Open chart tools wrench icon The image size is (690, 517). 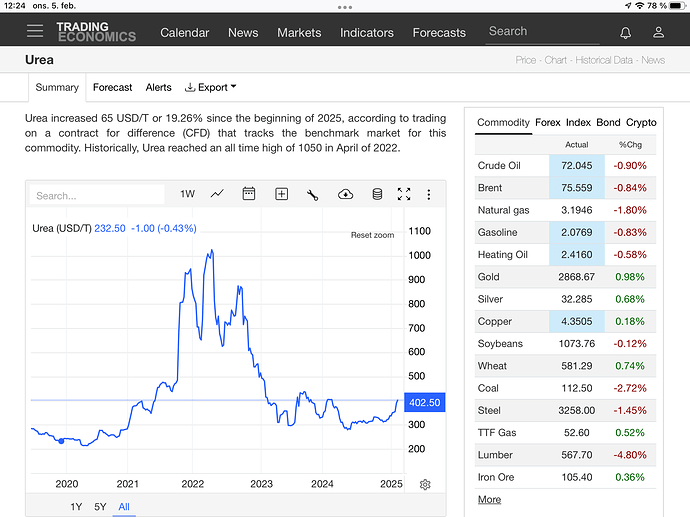click(x=312, y=194)
